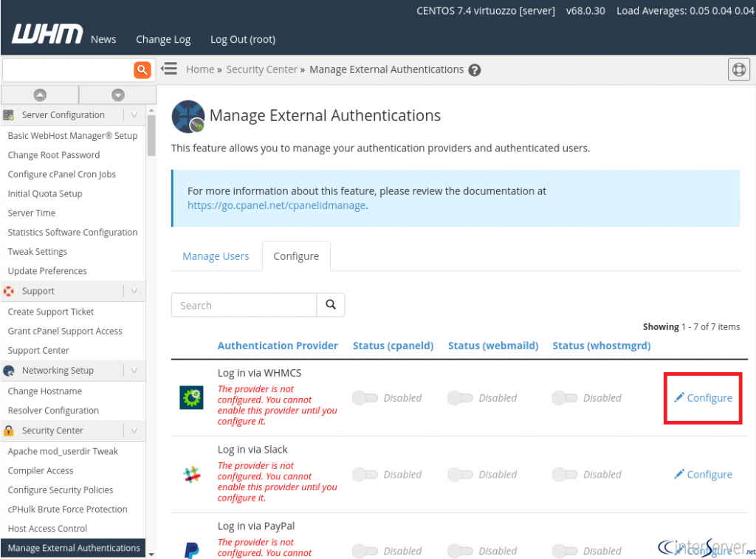Open Host Access Control in sidebar
The height and width of the screenshot is (559, 756).
coord(47,528)
